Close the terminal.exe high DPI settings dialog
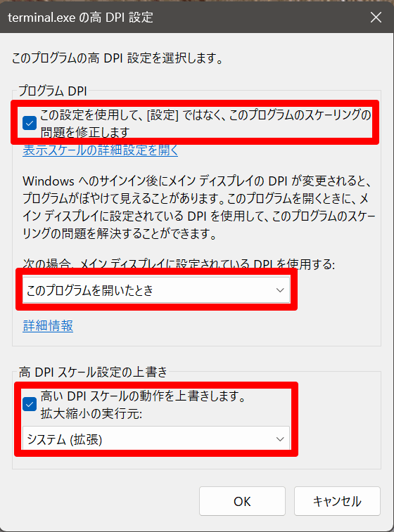 376,18
